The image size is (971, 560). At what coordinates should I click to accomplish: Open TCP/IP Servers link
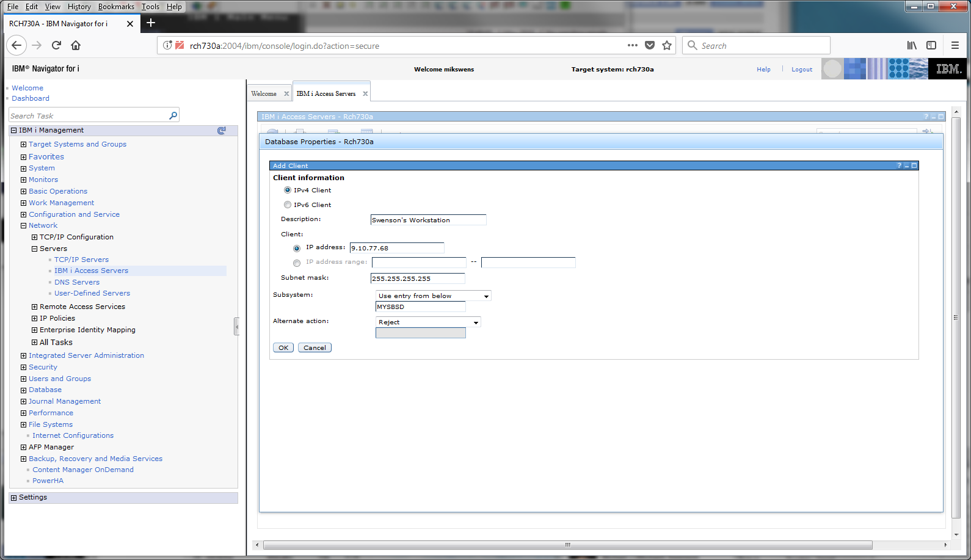(x=81, y=260)
